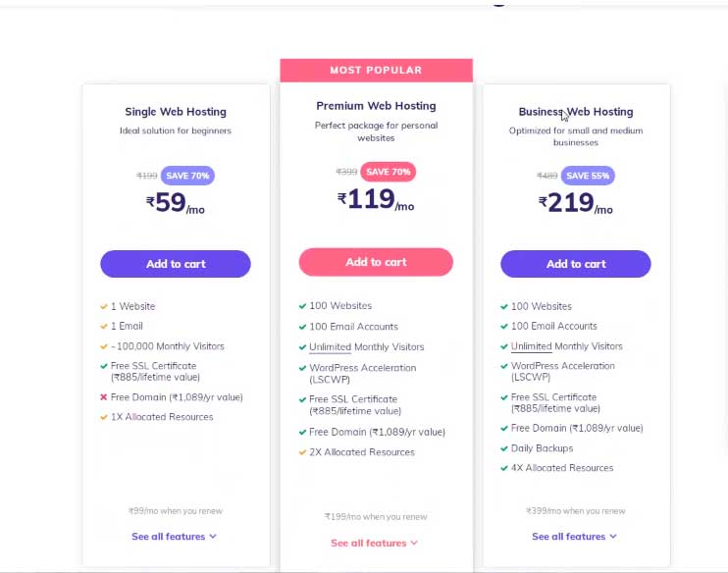
Task: Click underlined Unlimited in Business plan's Monthly Visitors
Action: [x=531, y=346]
